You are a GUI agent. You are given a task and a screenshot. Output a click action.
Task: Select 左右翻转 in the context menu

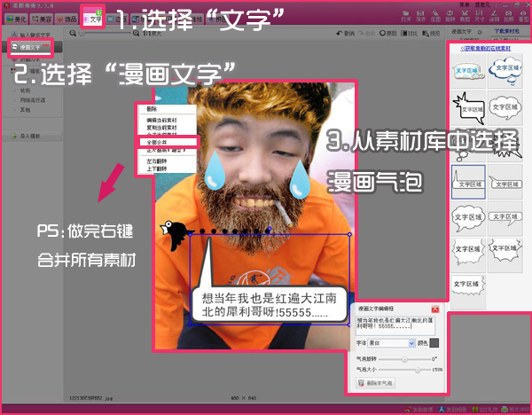(158, 161)
